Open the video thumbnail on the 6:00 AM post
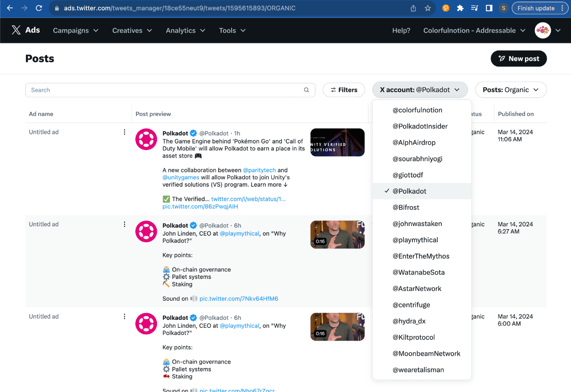 click(x=337, y=327)
